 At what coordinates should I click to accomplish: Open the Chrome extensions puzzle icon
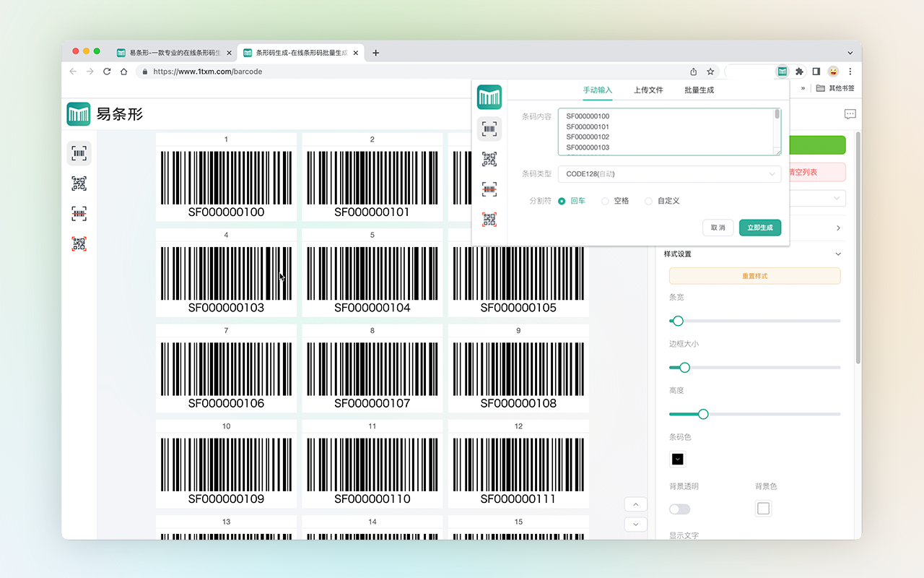(799, 72)
